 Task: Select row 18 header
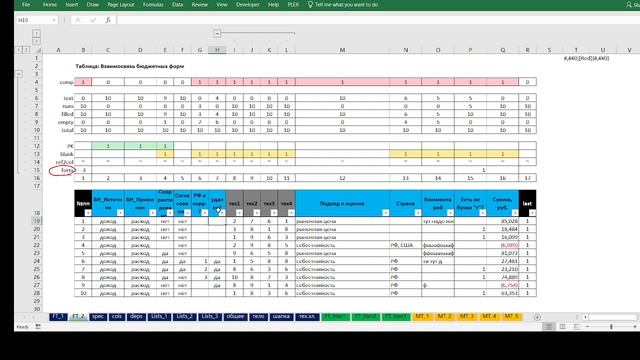pyautogui.click(x=37, y=203)
